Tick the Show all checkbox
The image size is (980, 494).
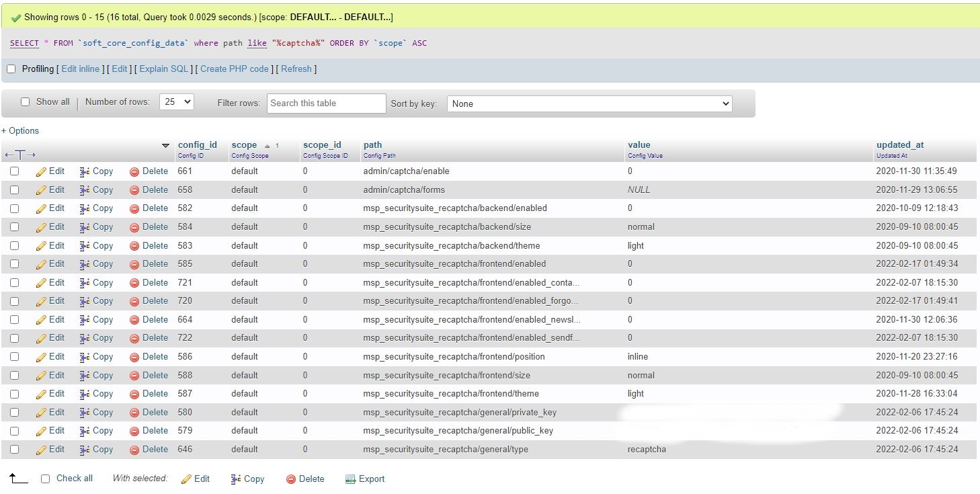click(26, 102)
